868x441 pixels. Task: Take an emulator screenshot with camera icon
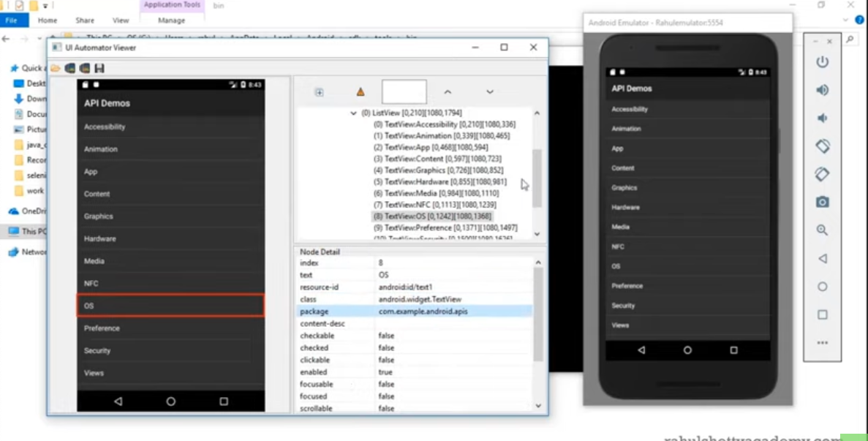click(x=822, y=202)
